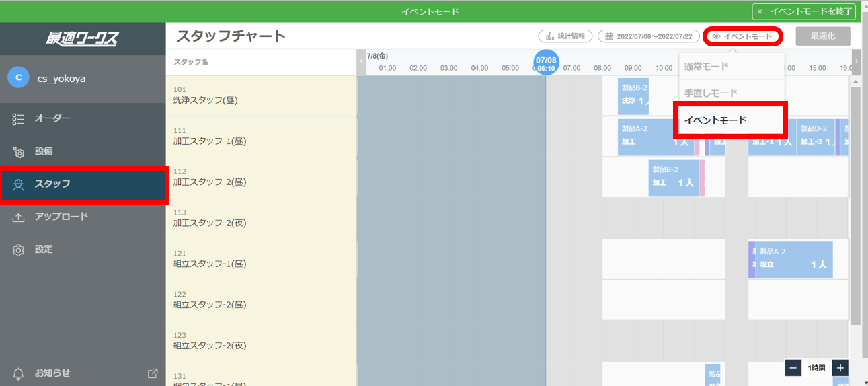Screen dimensions: 868x386
Task: Open the オーダー menu in the sidebar
Action: [83, 119]
